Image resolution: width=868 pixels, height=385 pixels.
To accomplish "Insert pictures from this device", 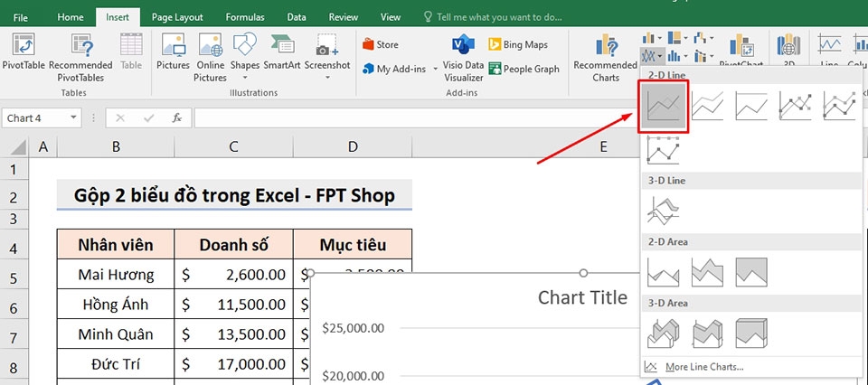I will tap(173, 52).
